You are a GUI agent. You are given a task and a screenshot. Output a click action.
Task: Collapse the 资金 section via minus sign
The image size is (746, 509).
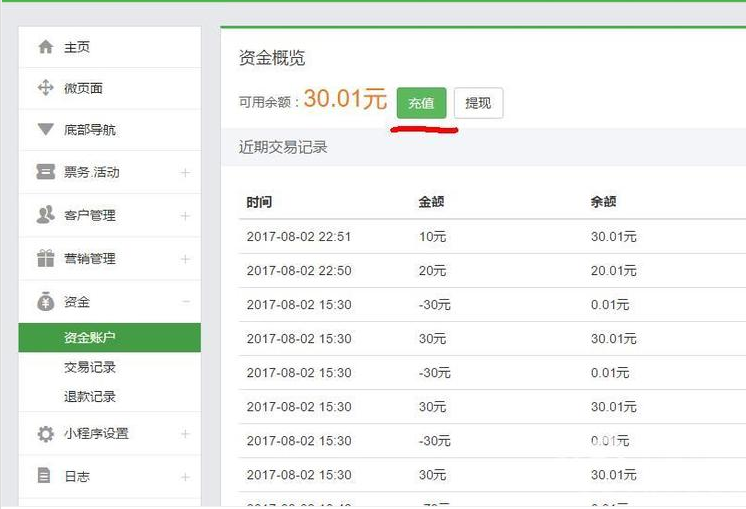185,302
